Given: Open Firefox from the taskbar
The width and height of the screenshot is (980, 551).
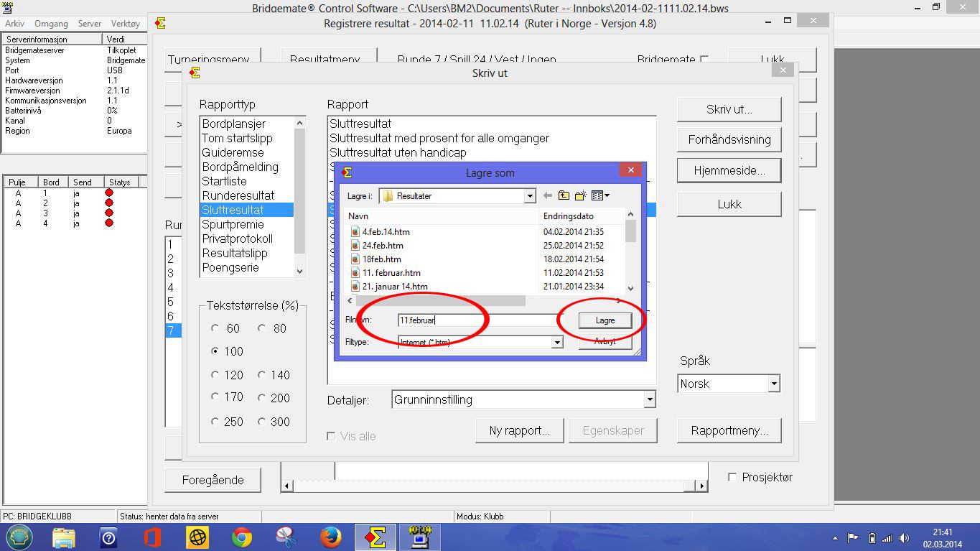Looking at the screenshot, I should [x=330, y=537].
